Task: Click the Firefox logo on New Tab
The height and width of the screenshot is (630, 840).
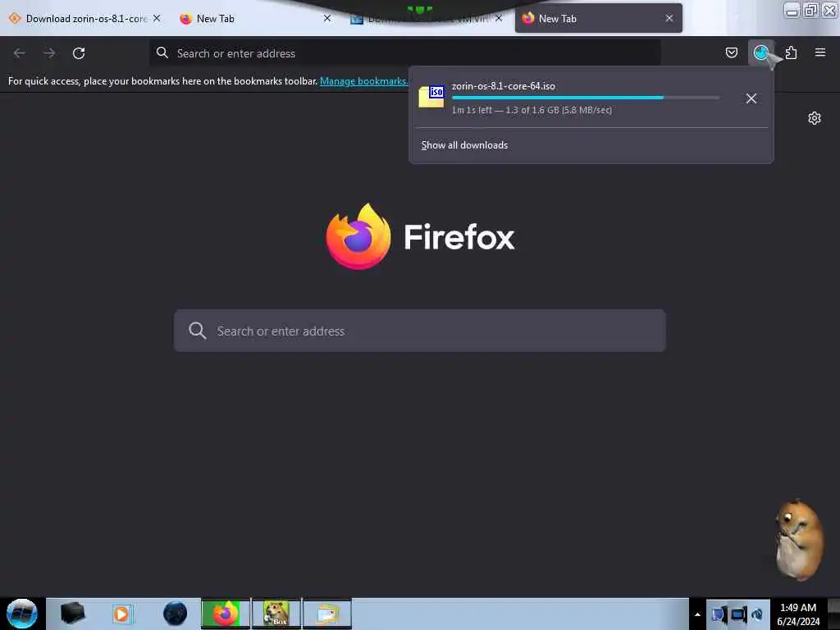Action: coord(358,236)
